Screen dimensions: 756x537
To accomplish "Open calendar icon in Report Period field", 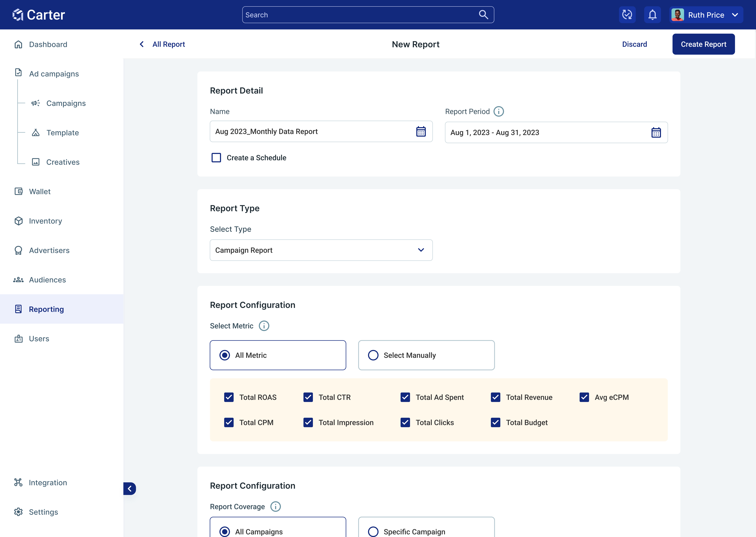I will [656, 133].
